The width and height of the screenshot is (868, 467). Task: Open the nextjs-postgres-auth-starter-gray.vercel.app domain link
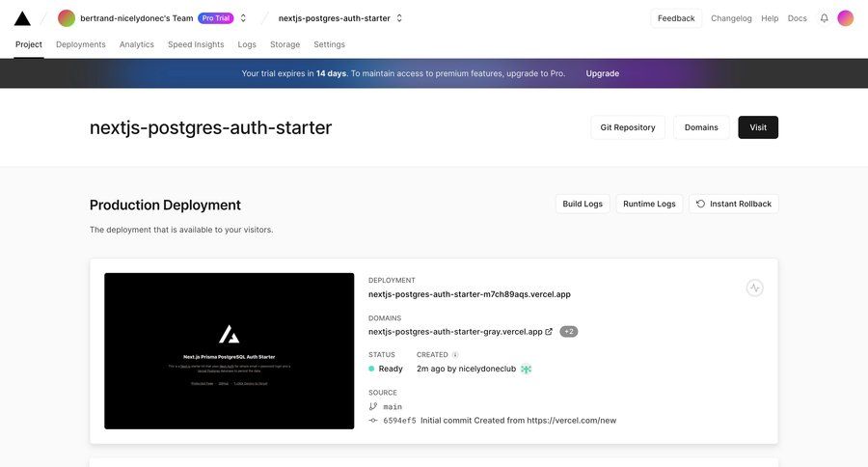click(x=455, y=331)
